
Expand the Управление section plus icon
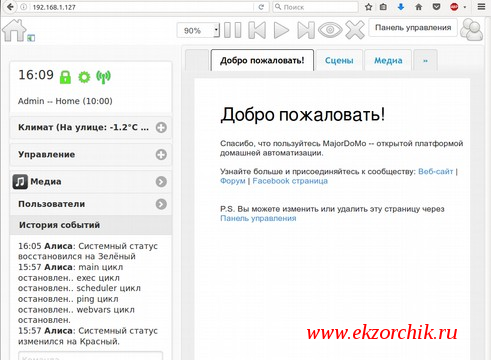tap(161, 155)
